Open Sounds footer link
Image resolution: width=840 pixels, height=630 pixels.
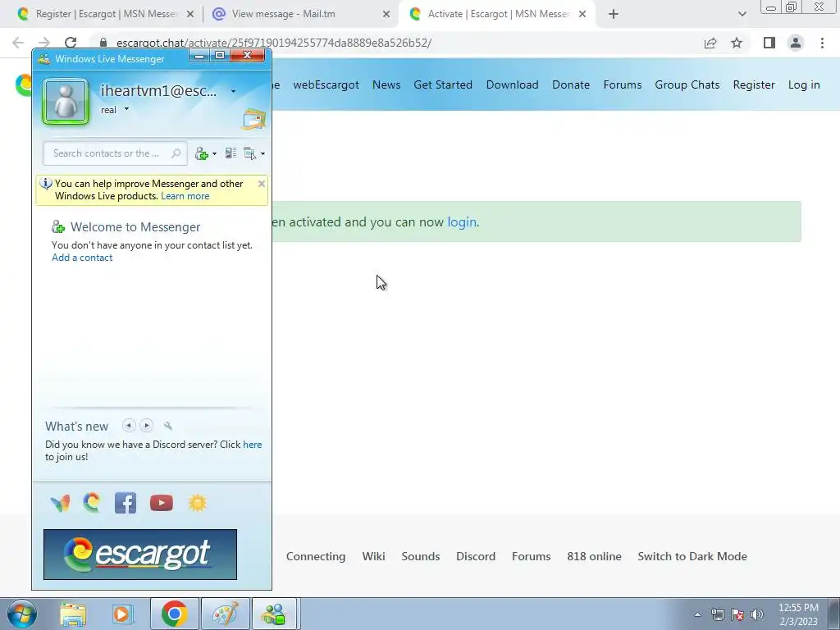tap(421, 556)
